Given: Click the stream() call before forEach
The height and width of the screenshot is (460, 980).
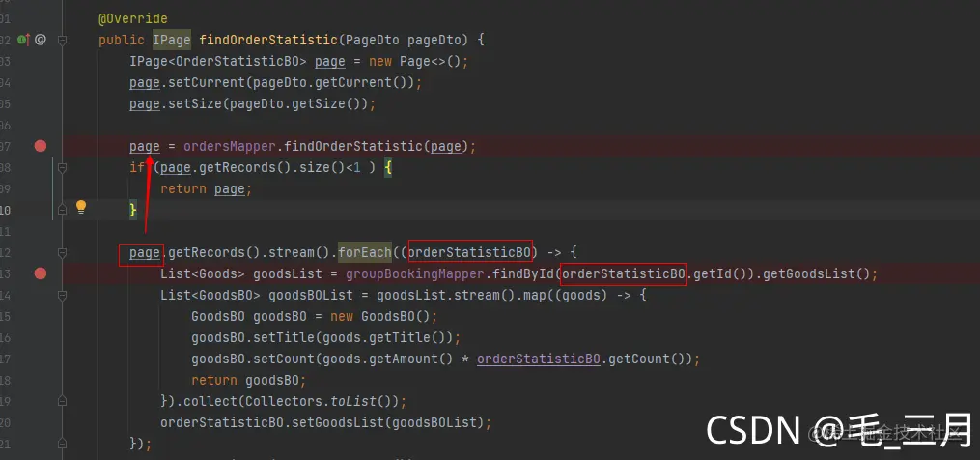Looking at the screenshot, I should (x=303, y=253).
